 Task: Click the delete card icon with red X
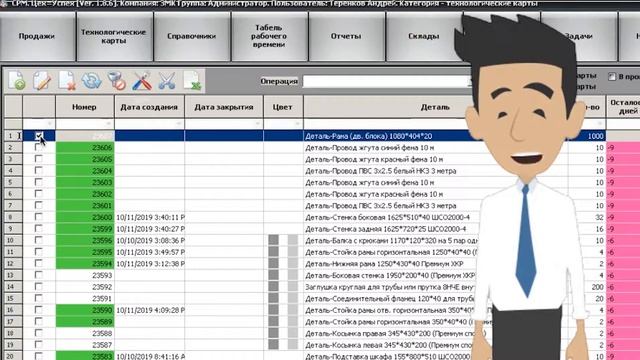[x=67, y=80]
